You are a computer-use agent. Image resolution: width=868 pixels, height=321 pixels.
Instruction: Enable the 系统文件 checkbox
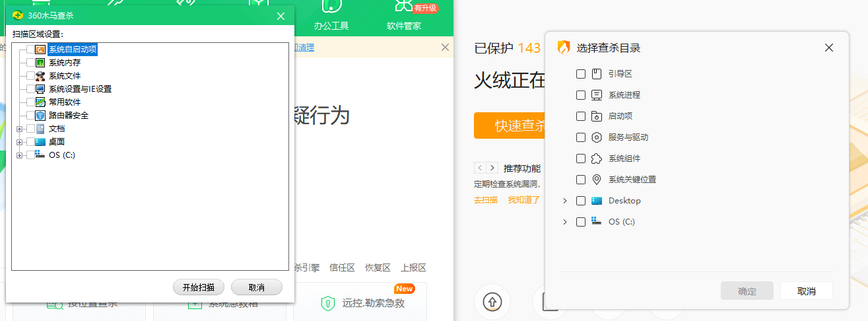pyautogui.click(x=30, y=76)
